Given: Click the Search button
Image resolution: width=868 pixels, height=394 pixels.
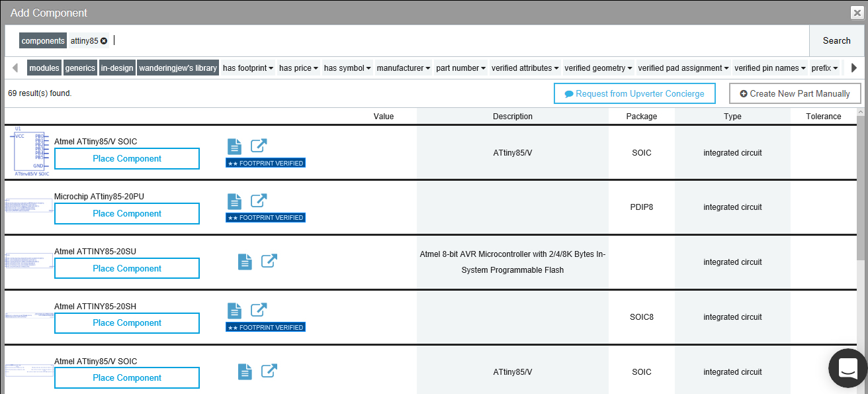Looking at the screenshot, I should pyautogui.click(x=836, y=41).
